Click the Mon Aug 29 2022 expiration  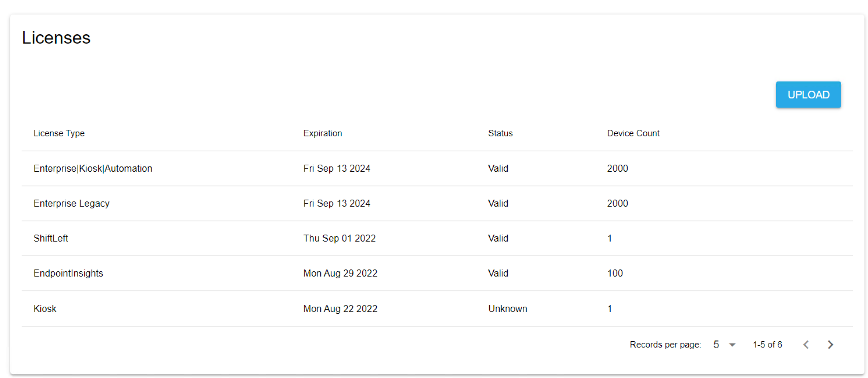pos(340,273)
